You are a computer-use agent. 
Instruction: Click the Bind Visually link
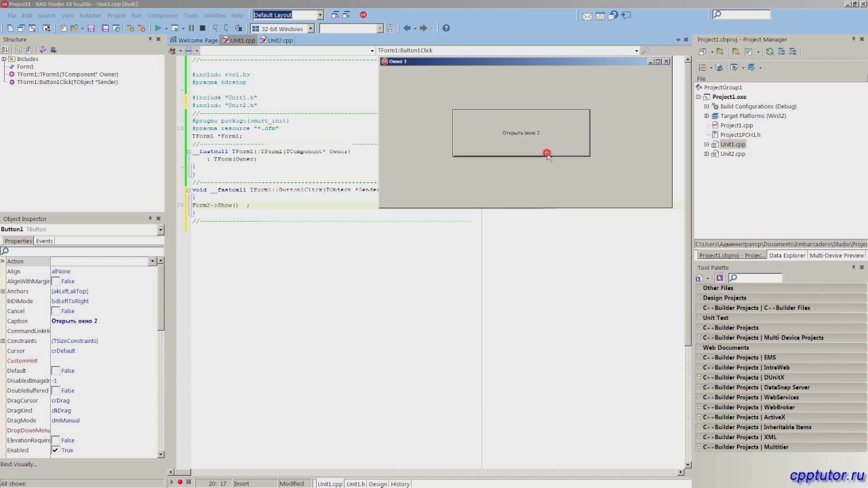click(19, 464)
